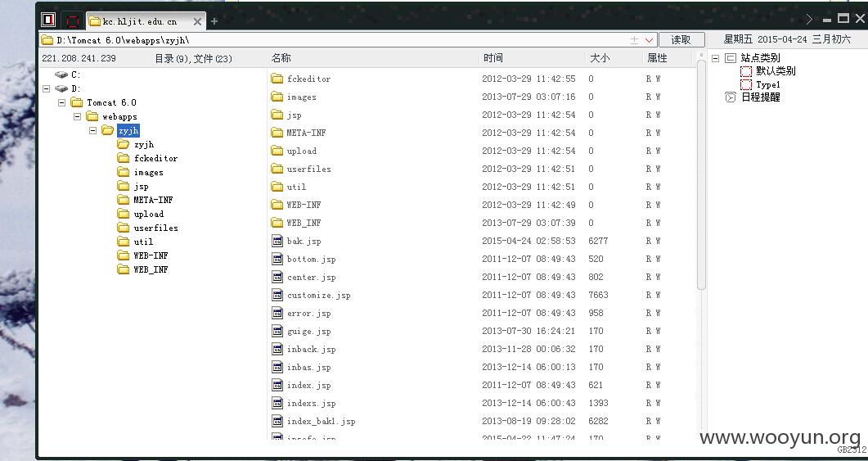Click the chevron arrow beside window controls
Screen dimensions: 868x461
click(809, 20)
